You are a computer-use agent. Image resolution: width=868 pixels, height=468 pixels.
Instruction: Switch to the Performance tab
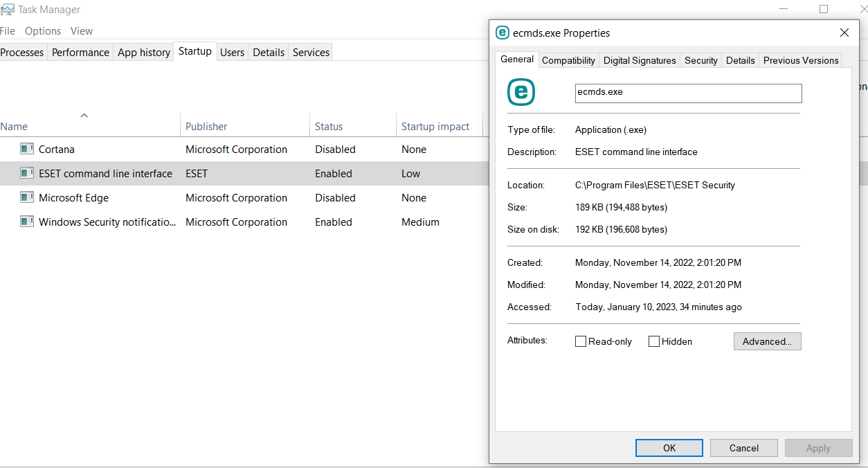coord(80,53)
